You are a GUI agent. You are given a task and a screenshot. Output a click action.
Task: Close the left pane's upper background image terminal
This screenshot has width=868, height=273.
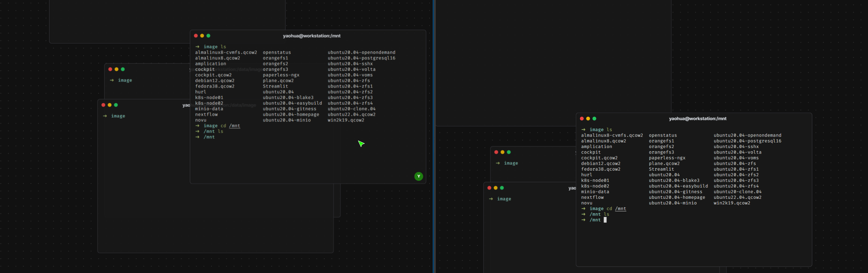[x=110, y=69]
